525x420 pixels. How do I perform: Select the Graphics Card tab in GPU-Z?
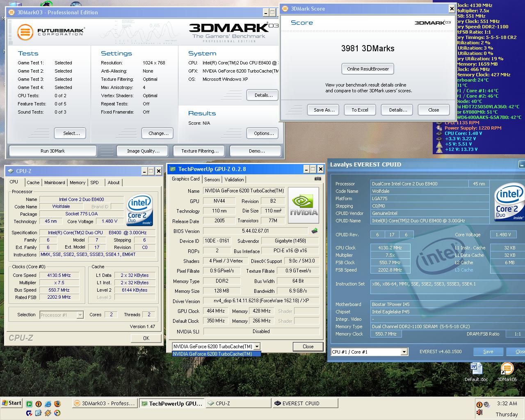coord(186,179)
